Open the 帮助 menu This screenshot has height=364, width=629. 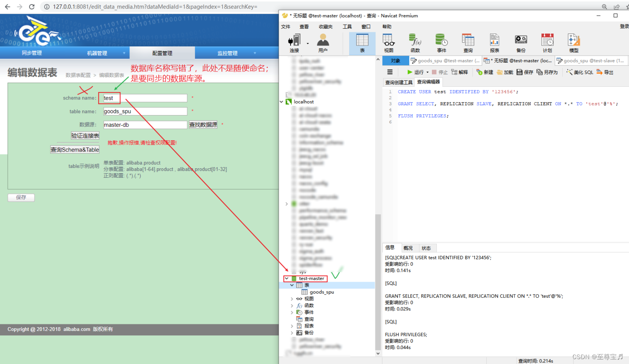[387, 27]
